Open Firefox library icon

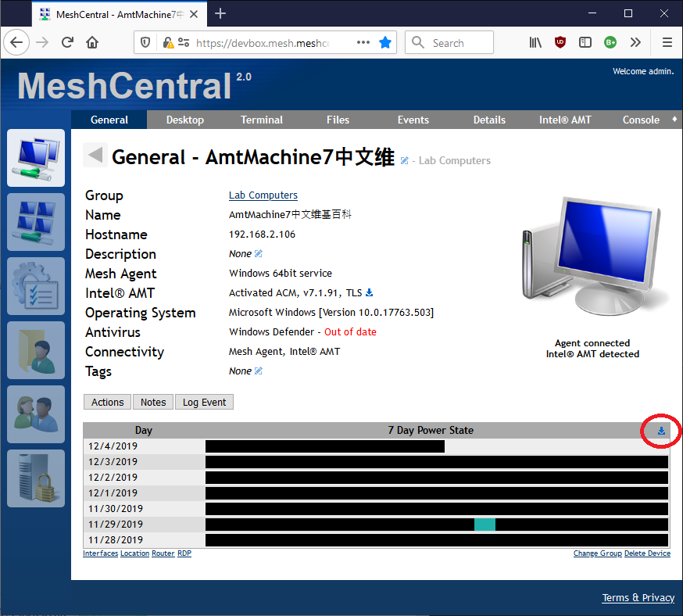[535, 42]
